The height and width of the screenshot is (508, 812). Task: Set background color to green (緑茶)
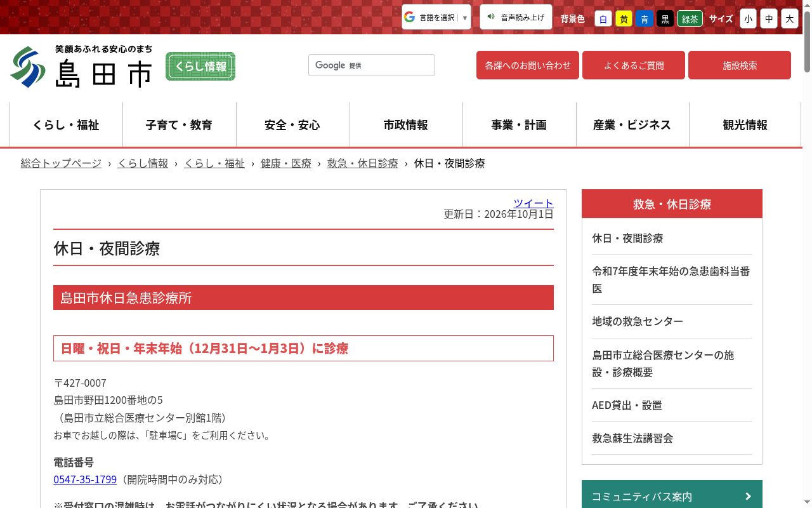coord(690,18)
